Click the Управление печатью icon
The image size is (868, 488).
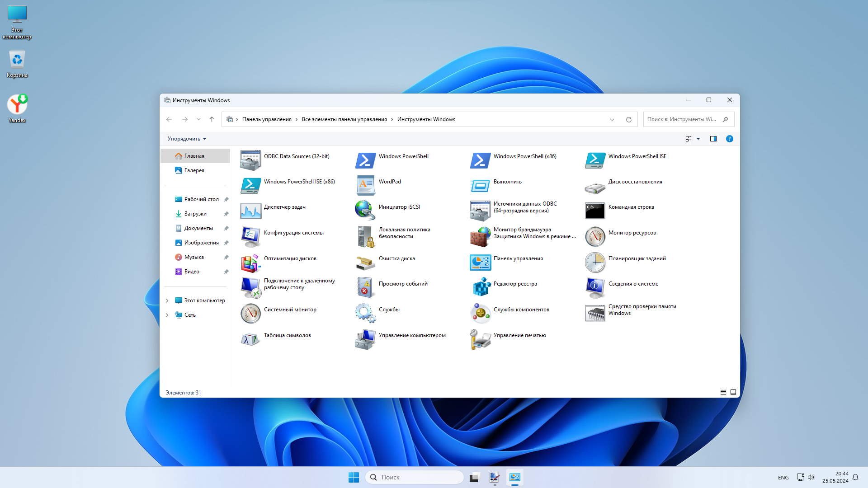click(481, 339)
